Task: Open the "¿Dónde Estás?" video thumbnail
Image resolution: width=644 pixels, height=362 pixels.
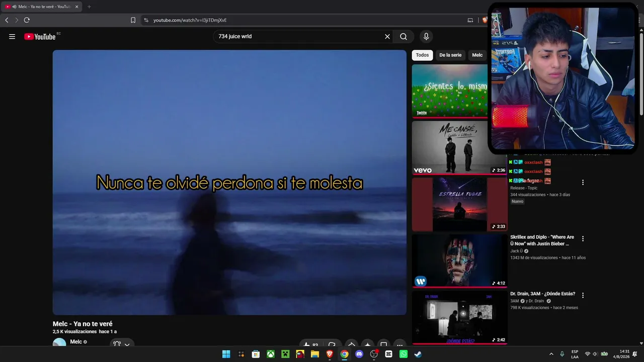Action: (460, 318)
